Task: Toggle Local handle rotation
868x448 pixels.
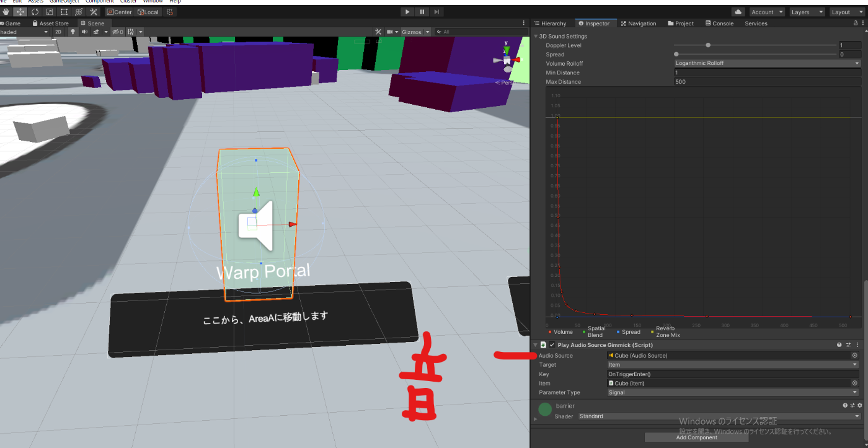Action: 148,12
